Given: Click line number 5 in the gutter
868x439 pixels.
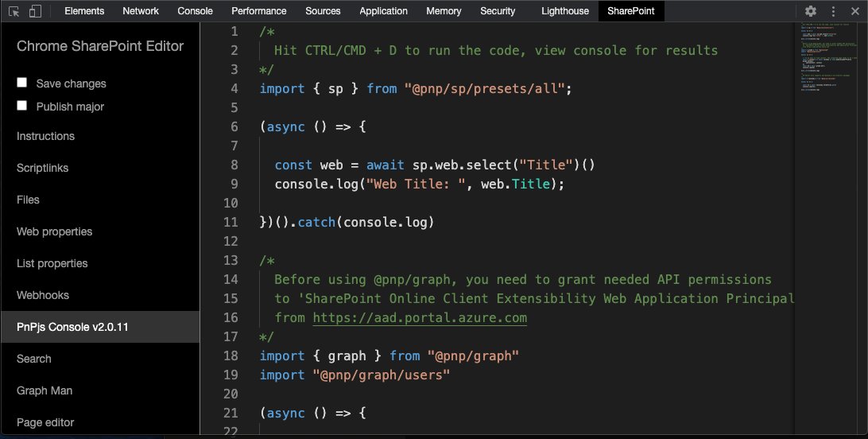Looking at the screenshot, I should [x=234, y=107].
